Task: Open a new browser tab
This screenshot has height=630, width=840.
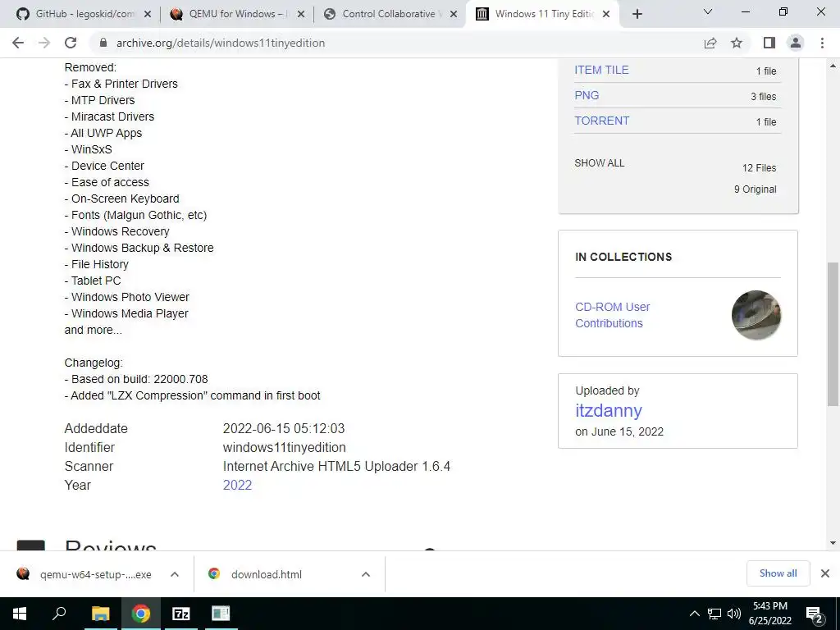Action: 637,14
